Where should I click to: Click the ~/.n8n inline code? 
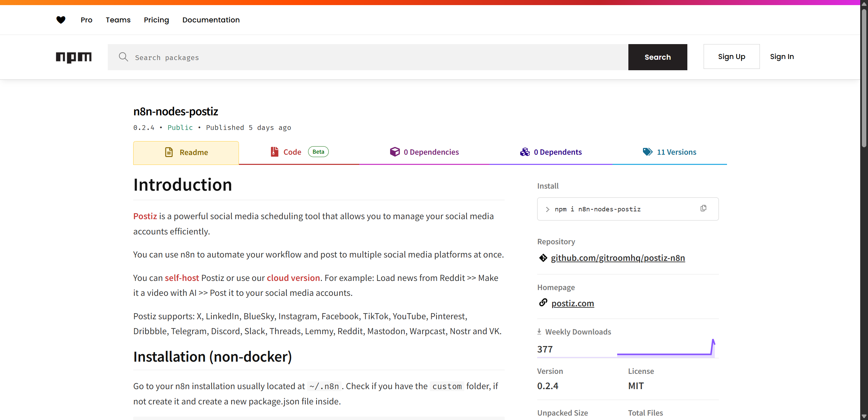(324, 386)
